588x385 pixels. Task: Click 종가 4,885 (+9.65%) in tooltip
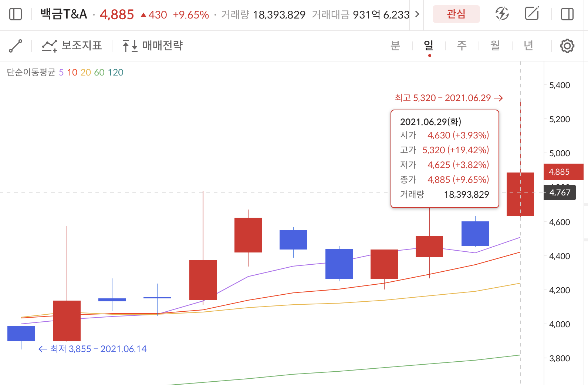(445, 180)
